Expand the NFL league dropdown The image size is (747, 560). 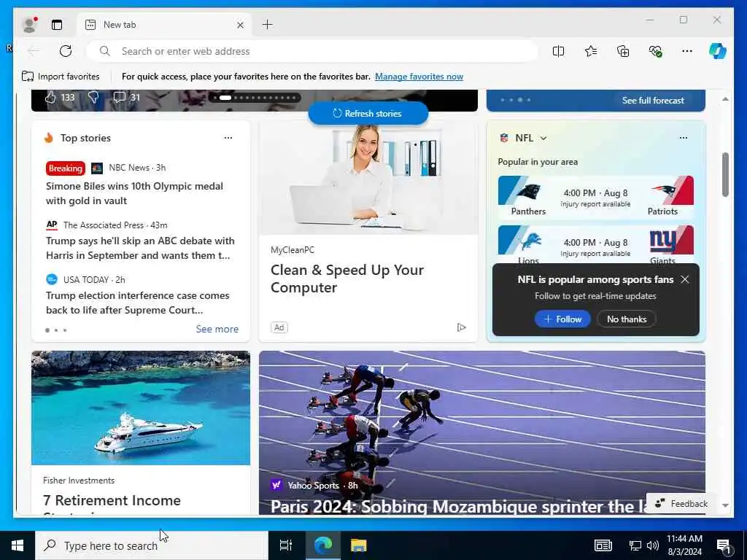coord(543,138)
